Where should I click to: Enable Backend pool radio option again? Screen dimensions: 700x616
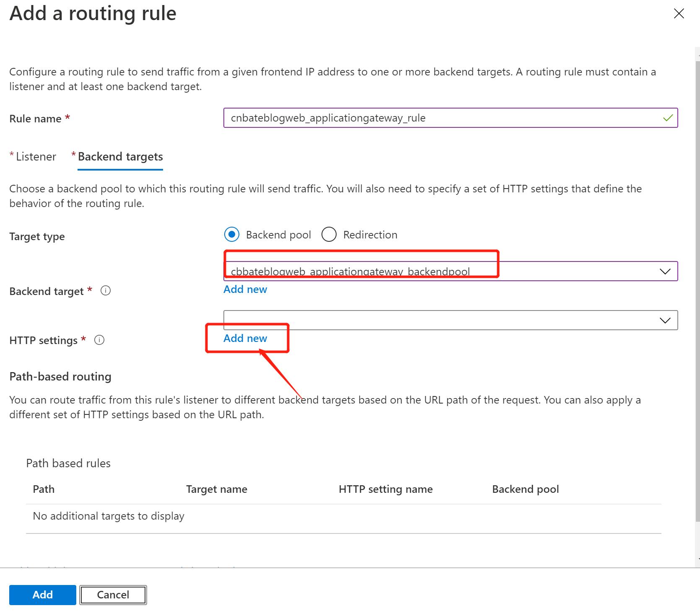[231, 235]
